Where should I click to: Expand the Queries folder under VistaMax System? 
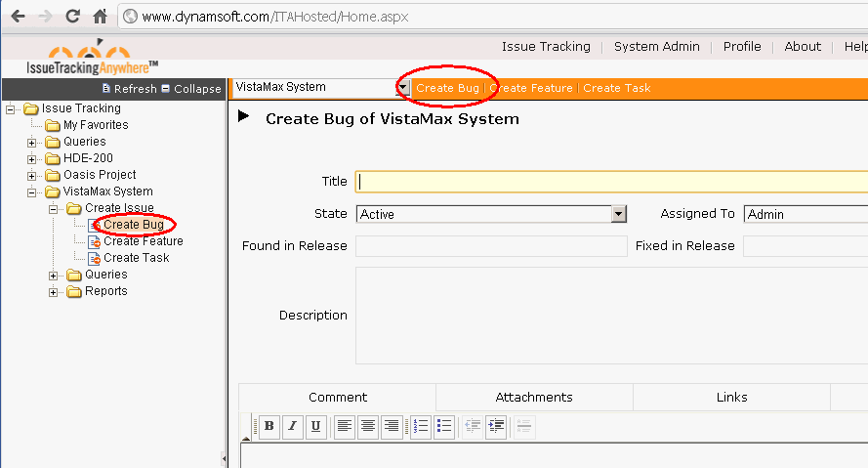pos(53,276)
